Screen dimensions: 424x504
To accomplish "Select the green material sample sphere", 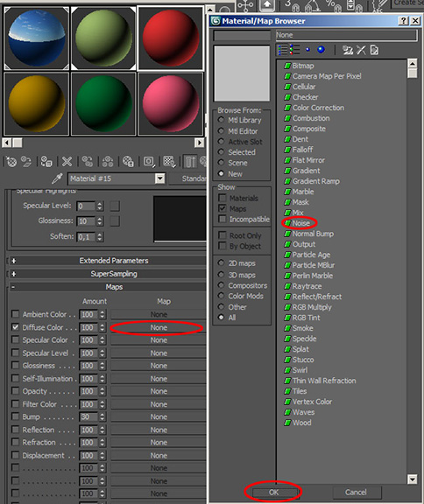I will 103,104.
